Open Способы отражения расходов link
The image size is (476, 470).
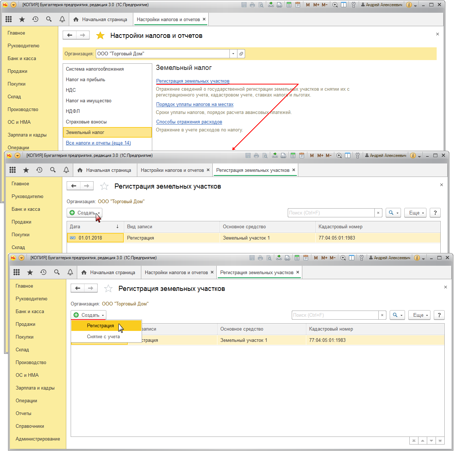(189, 122)
